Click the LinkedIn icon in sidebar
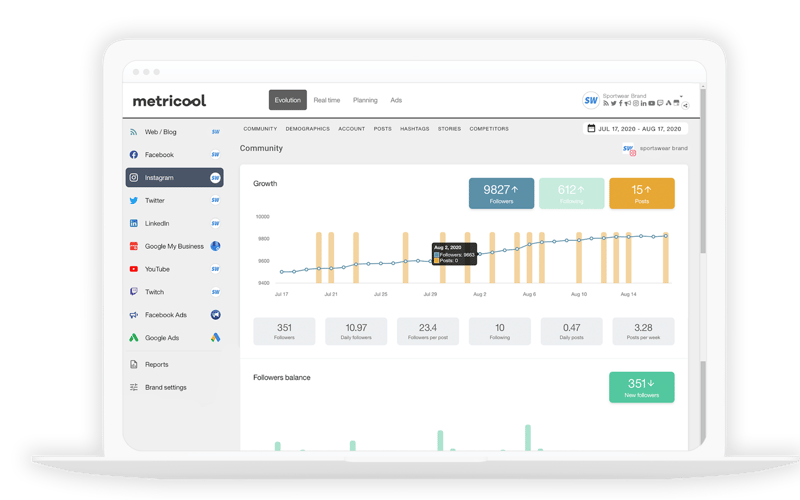The image size is (800, 500). pyautogui.click(x=134, y=223)
